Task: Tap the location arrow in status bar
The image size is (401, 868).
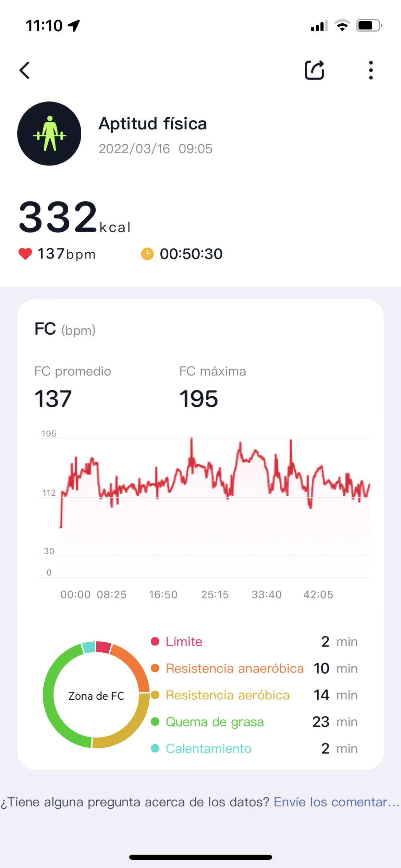Action: 74,26
